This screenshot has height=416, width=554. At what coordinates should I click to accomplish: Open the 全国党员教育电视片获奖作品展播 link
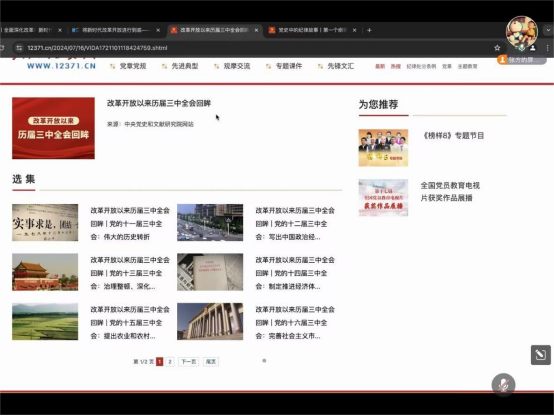click(x=450, y=192)
